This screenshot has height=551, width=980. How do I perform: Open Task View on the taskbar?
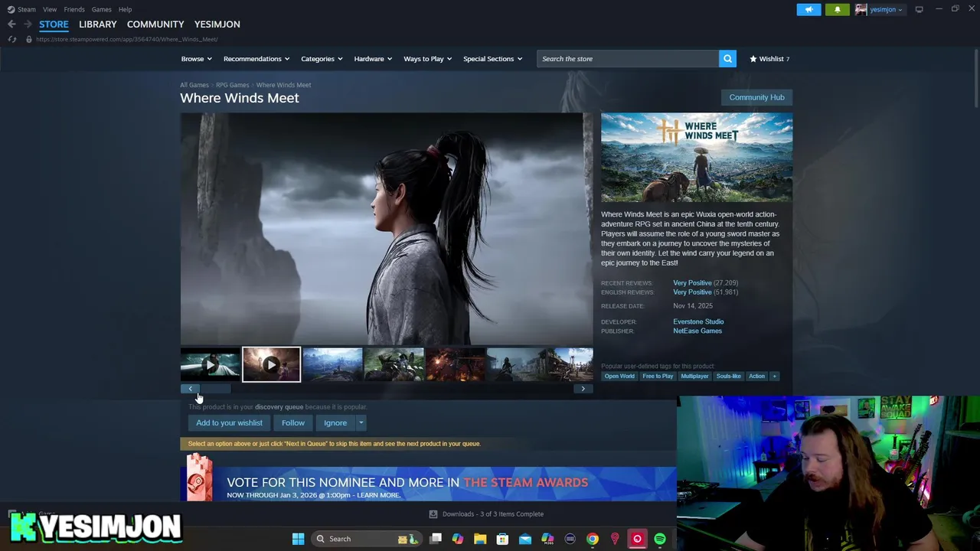click(436, 539)
